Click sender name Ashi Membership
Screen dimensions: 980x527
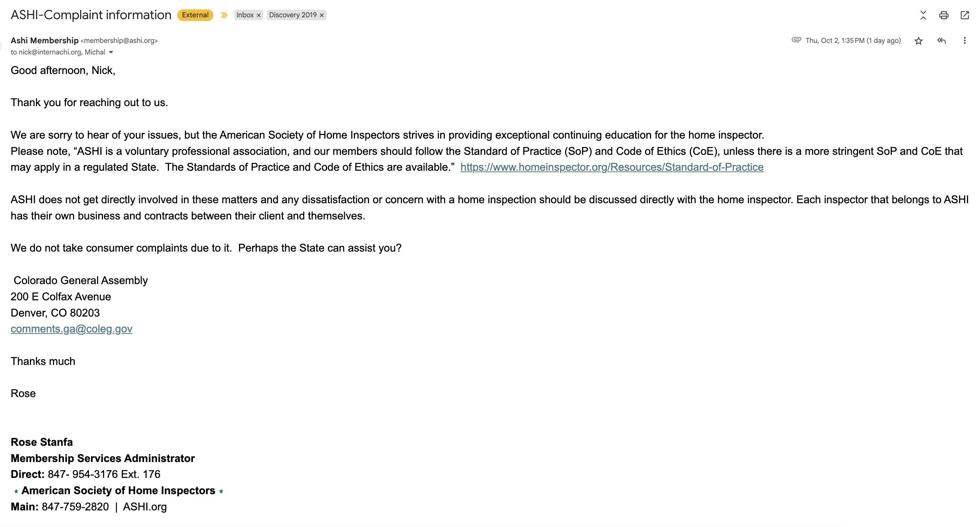pyautogui.click(x=44, y=40)
